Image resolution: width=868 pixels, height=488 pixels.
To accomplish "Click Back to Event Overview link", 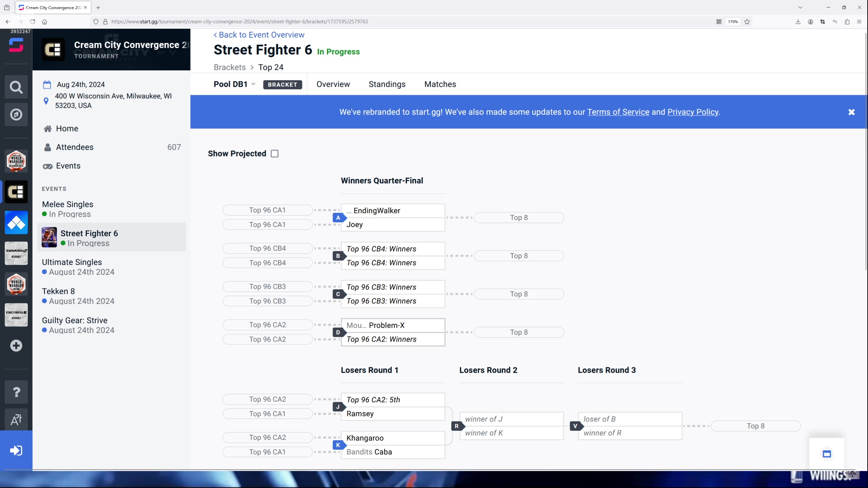I will point(259,35).
